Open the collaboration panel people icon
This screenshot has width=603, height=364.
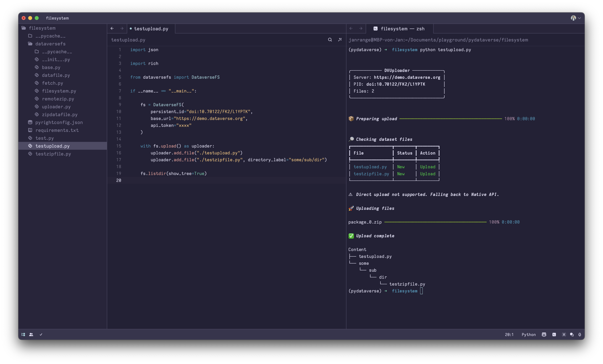tap(31, 334)
